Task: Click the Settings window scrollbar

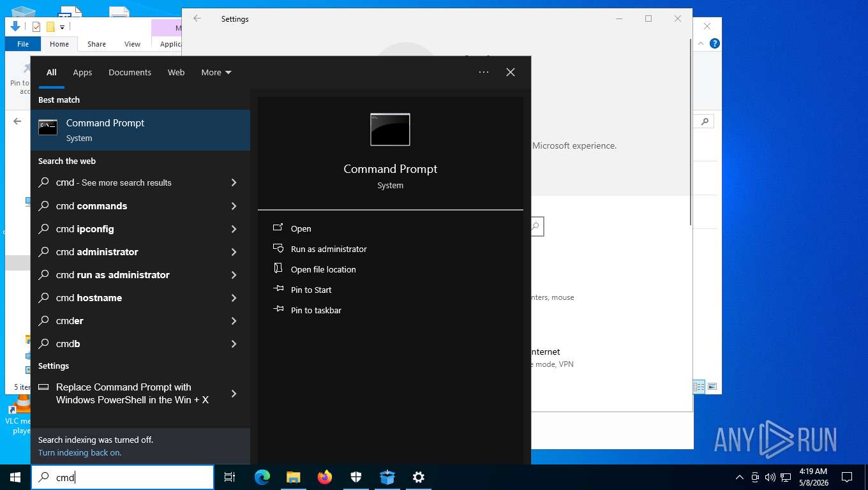Action: click(690, 131)
